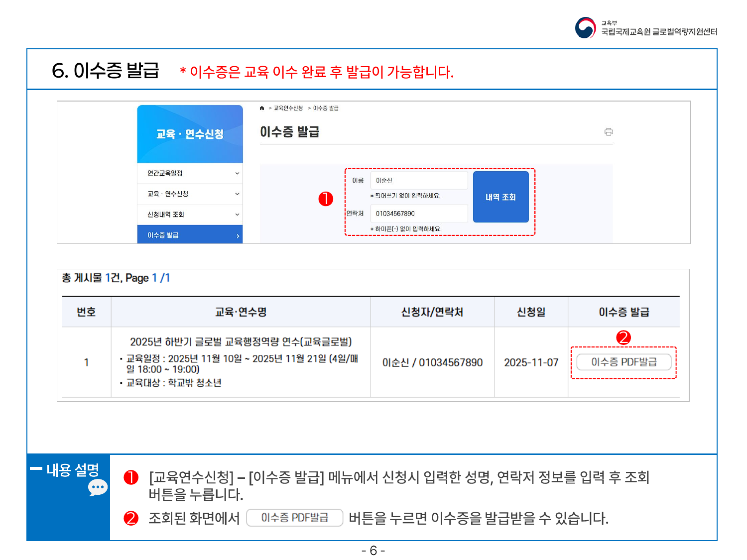Click 이수증 PDF발급 button in the table row
747x560 pixels.
[623, 362]
